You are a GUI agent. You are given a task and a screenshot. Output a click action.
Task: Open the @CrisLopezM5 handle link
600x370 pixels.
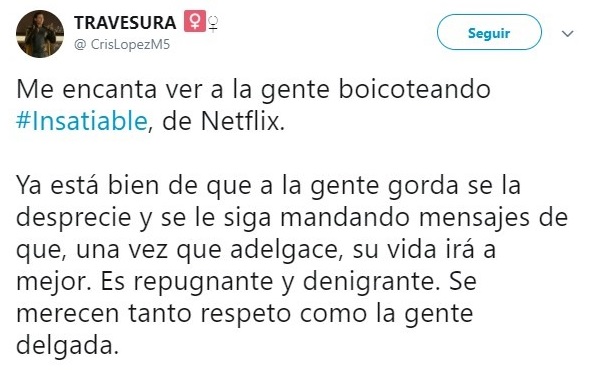(122, 44)
